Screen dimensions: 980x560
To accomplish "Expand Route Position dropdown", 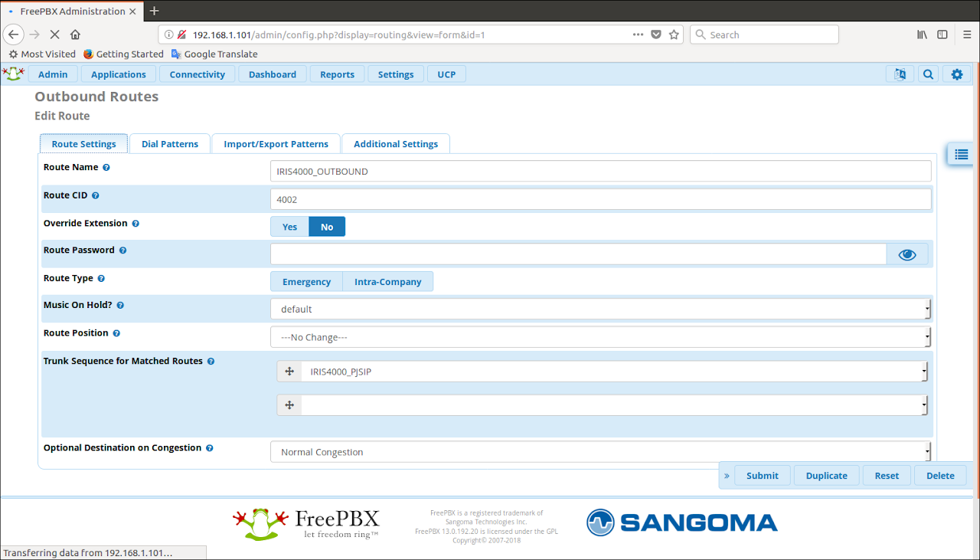I will [600, 337].
